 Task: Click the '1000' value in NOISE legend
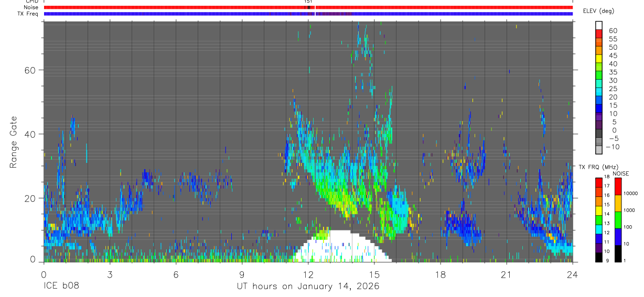coord(630,211)
